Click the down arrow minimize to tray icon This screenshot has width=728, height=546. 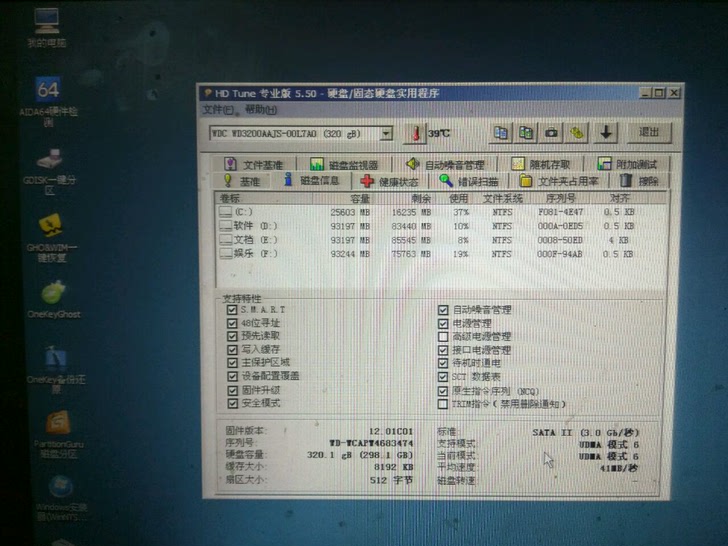(x=605, y=133)
